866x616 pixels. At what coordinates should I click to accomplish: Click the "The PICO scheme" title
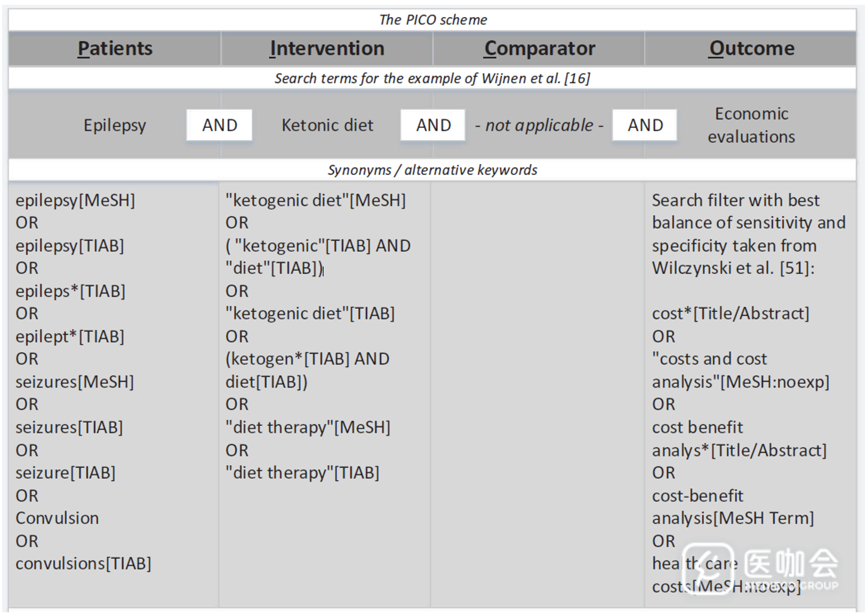coord(432,20)
